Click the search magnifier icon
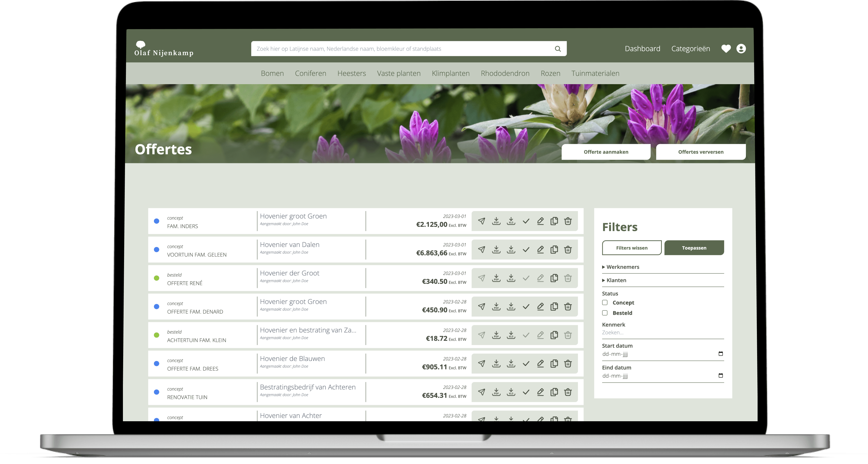 tap(558, 49)
